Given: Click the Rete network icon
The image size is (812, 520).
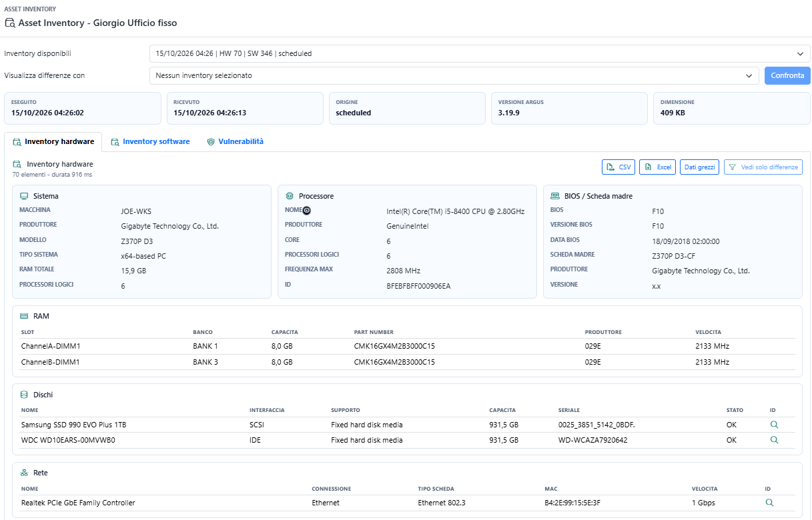Looking at the screenshot, I should (24, 473).
